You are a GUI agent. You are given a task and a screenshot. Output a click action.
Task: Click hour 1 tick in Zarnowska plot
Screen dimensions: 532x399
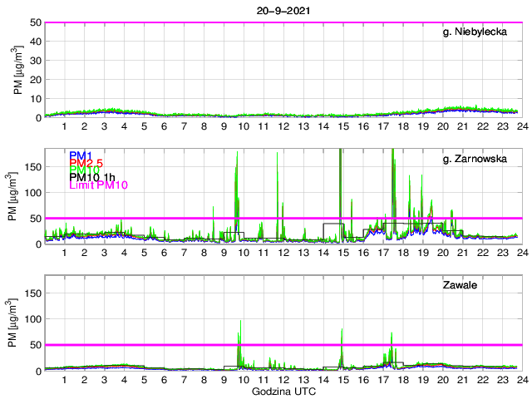[x=64, y=253]
